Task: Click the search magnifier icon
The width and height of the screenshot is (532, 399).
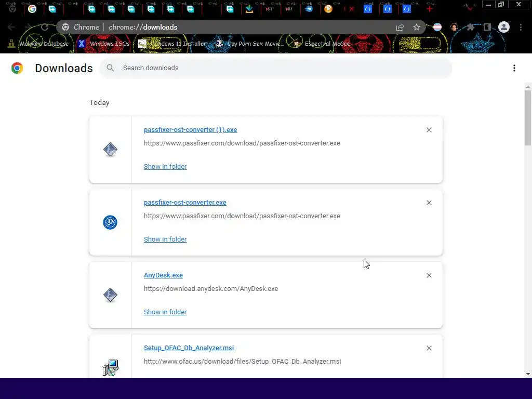Action: coord(110,68)
